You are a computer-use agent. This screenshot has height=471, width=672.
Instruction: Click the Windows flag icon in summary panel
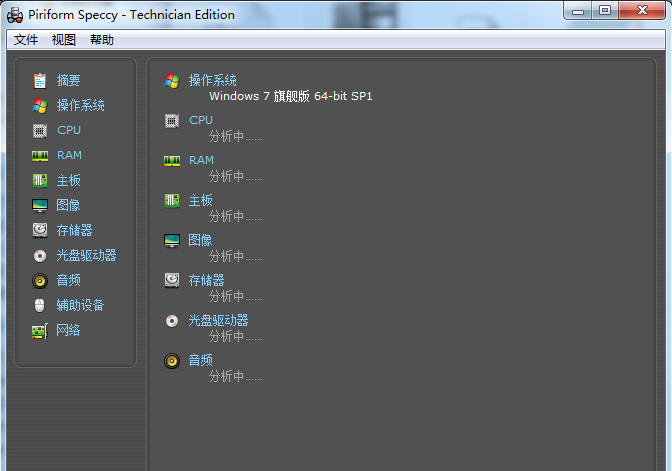[172, 81]
